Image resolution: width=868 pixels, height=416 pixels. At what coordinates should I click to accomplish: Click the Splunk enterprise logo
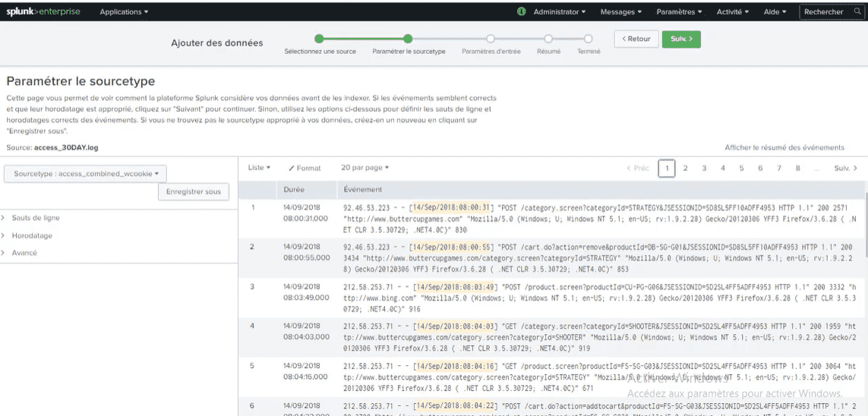point(43,11)
